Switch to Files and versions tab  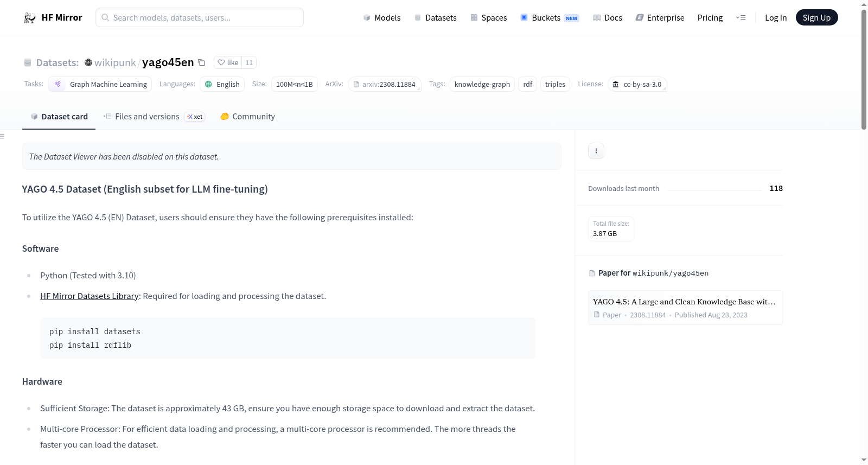pyautogui.click(x=154, y=117)
